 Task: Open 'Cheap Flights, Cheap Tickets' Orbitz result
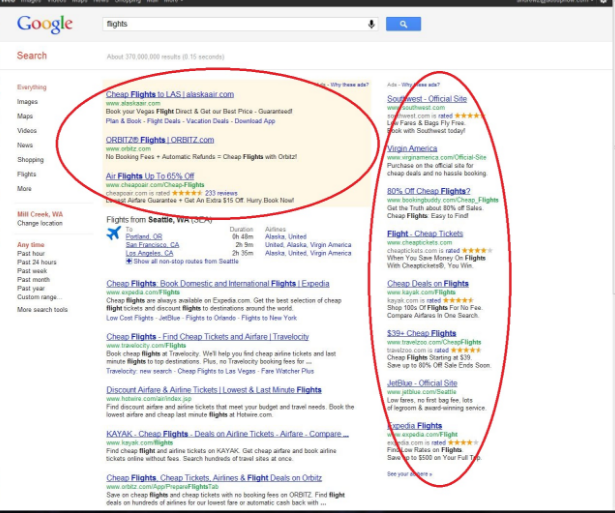click(214, 478)
